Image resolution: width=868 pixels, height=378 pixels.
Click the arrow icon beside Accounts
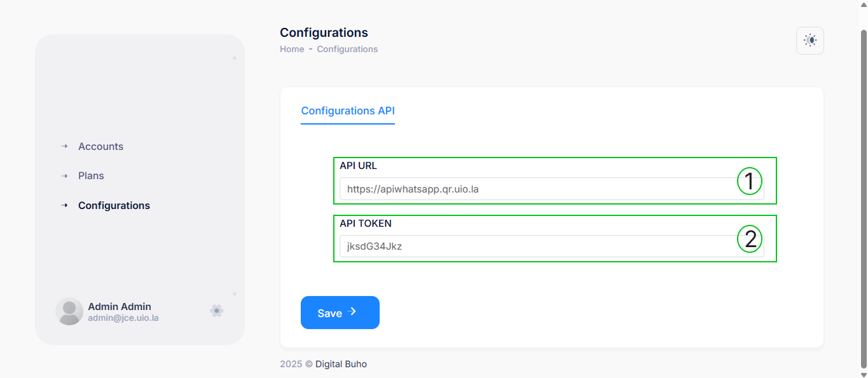click(x=64, y=146)
